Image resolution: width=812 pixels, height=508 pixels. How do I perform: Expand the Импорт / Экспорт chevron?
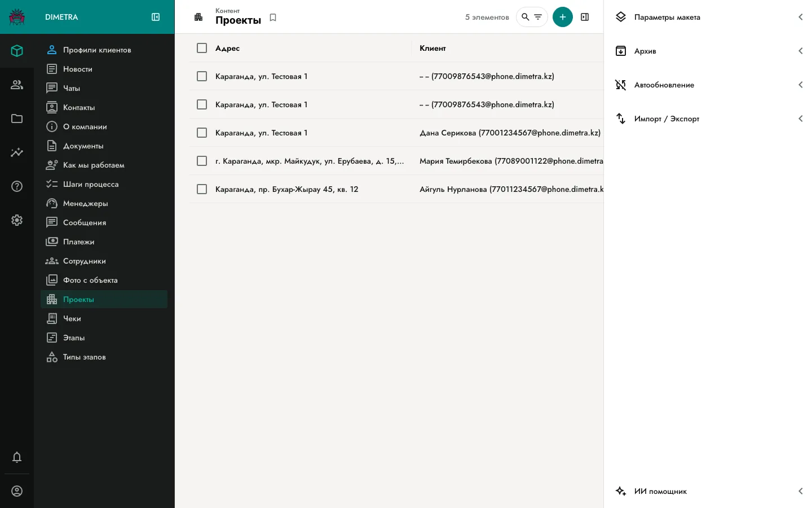[x=800, y=119]
